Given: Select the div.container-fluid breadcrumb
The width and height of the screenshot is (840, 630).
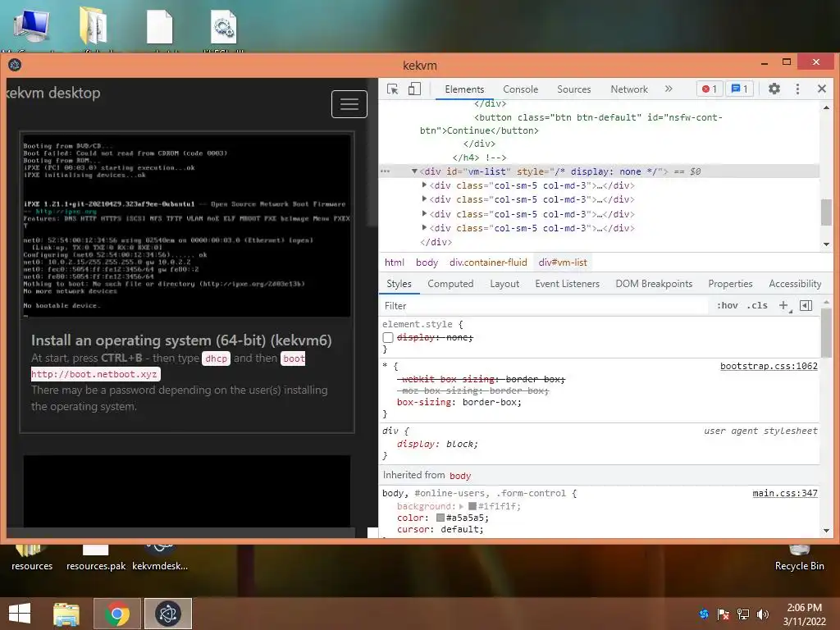Looking at the screenshot, I should (x=488, y=262).
